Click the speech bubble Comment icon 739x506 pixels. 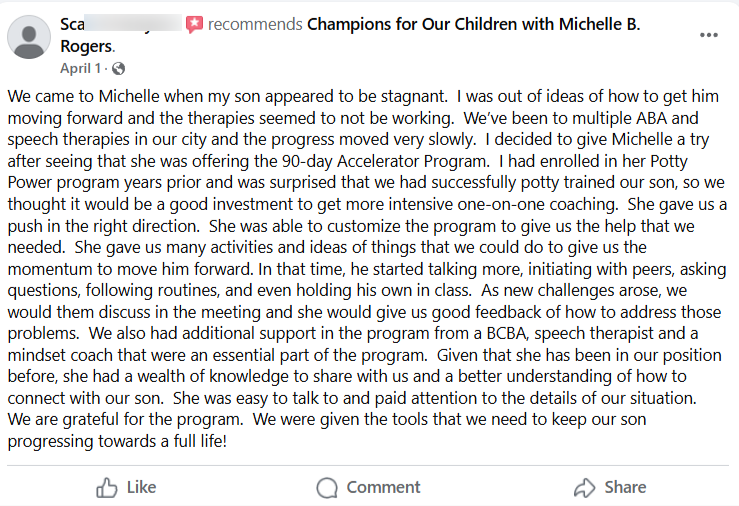coord(327,488)
